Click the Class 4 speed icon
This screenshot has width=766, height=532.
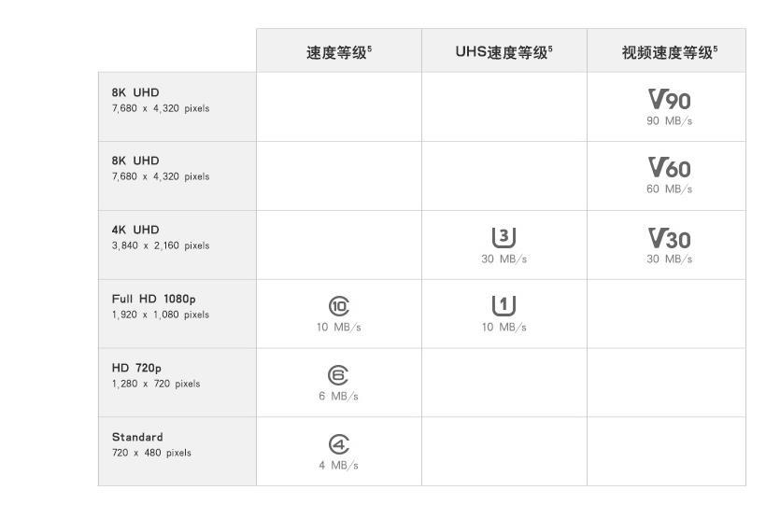point(338,444)
